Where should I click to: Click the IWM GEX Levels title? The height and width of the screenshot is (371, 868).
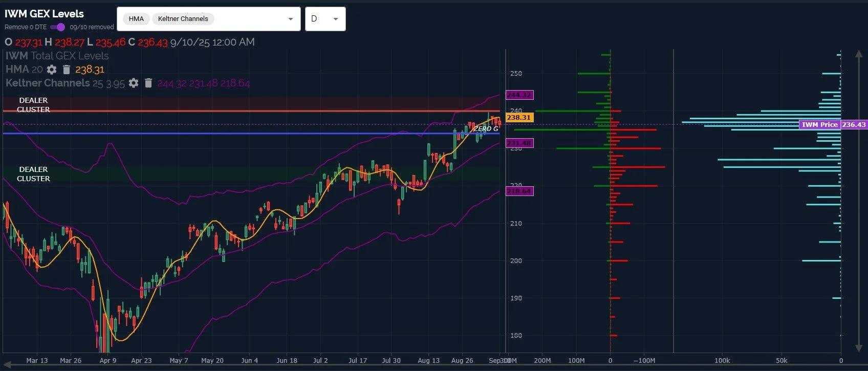[44, 14]
